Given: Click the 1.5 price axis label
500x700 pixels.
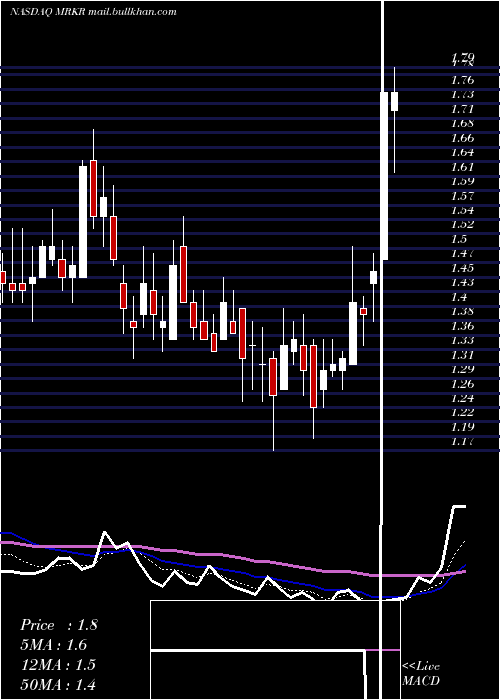Looking at the screenshot, I should 459,239.
